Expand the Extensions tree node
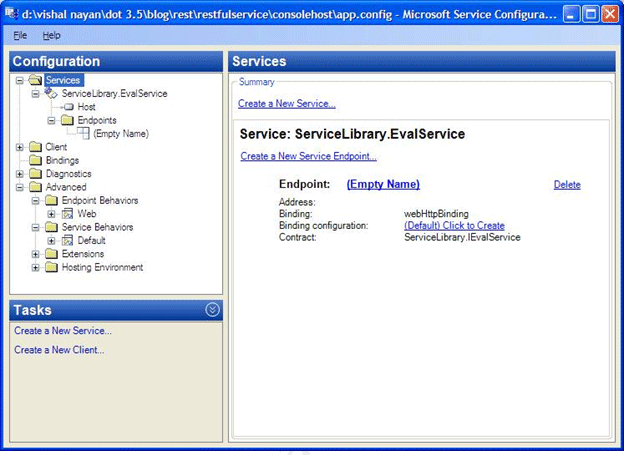The height and width of the screenshot is (455, 624). tap(36, 254)
